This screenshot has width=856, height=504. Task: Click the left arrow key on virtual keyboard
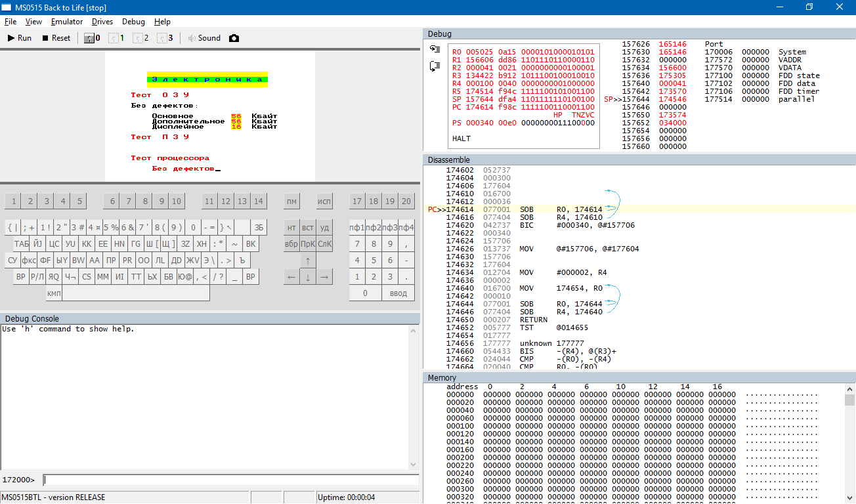pyautogui.click(x=291, y=277)
